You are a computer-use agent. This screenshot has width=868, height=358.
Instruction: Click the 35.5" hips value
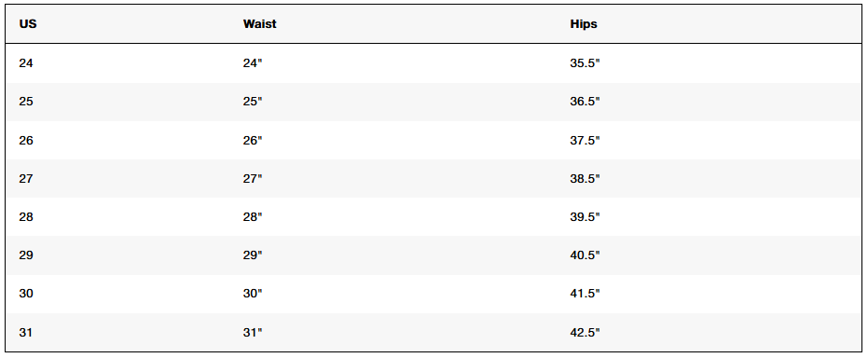pos(586,63)
